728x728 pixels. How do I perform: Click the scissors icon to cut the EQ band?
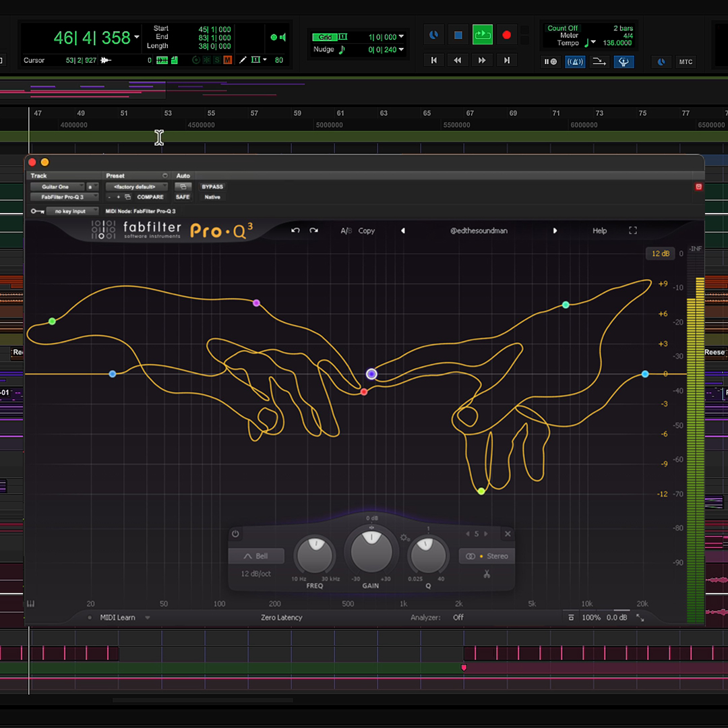point(485,574)
